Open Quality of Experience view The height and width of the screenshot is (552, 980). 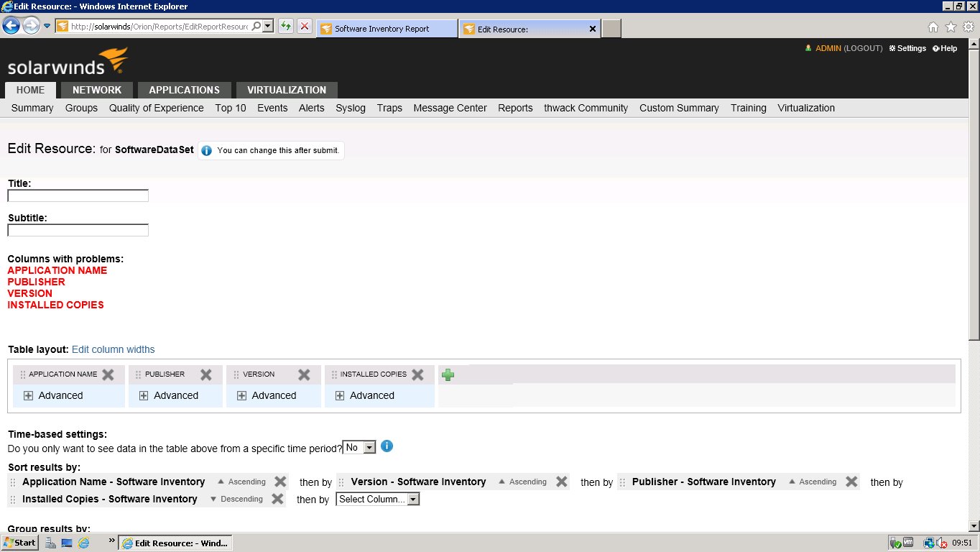pyautogui.click(x=157, y=108)
